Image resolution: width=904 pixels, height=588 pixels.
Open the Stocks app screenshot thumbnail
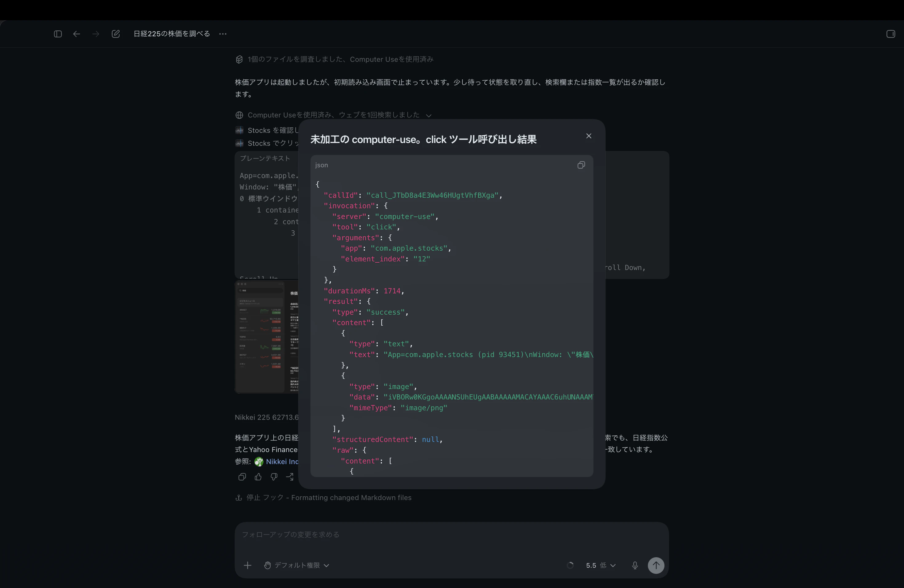[x=267, y=336]
